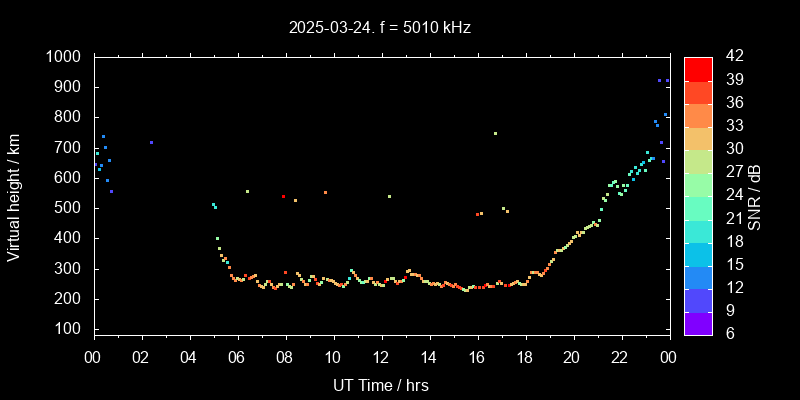This screenshot has width=800, height=400.
Task: Click the purple 6–9 dB colorbar segment
Action: [x=698, y=322]
